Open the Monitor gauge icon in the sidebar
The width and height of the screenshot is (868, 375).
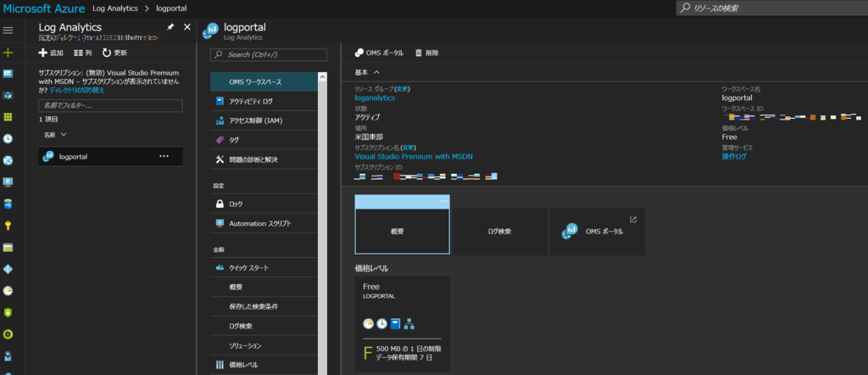pos(8,291)
